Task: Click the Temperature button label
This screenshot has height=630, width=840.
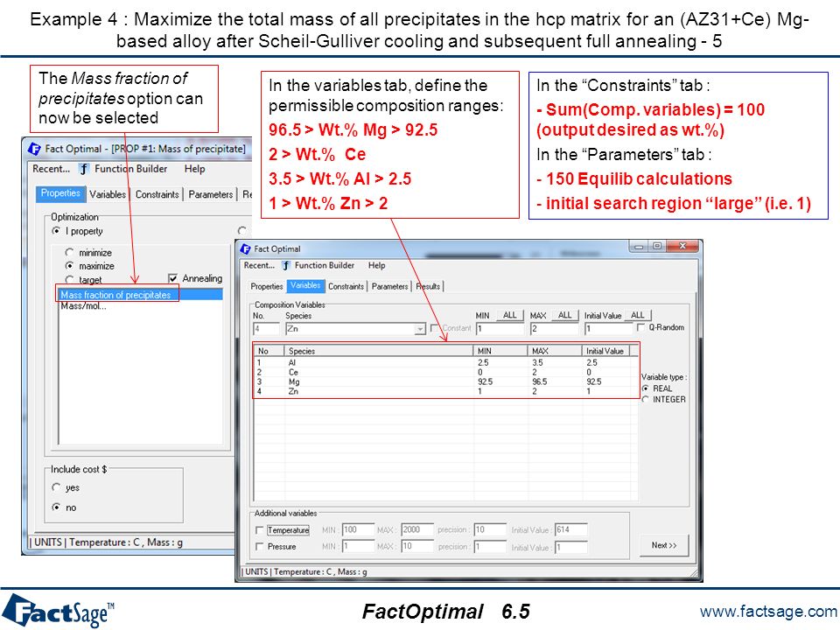Action: (x=288, y=530)
